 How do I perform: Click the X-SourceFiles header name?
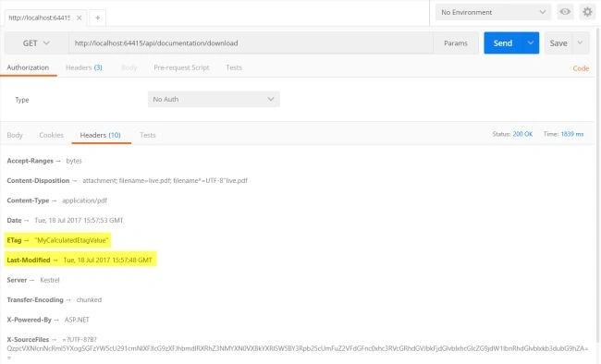(x=28, y=340)
